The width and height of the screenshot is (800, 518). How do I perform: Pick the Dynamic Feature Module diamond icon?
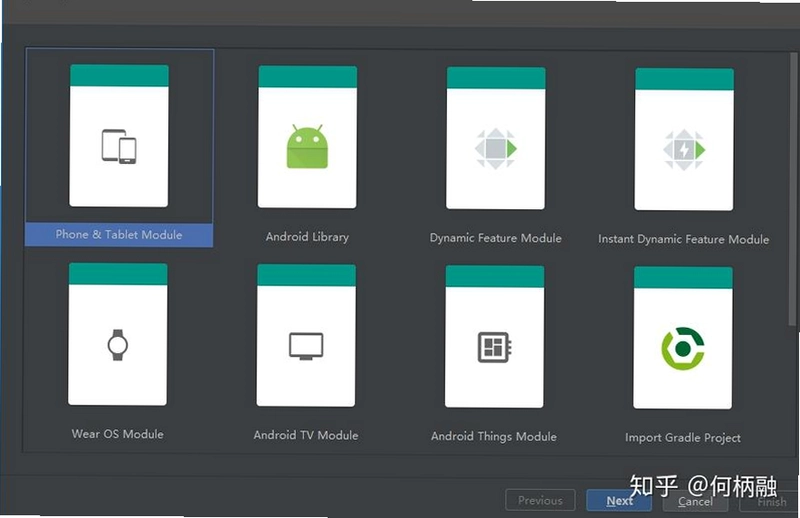tap(495, 149)
